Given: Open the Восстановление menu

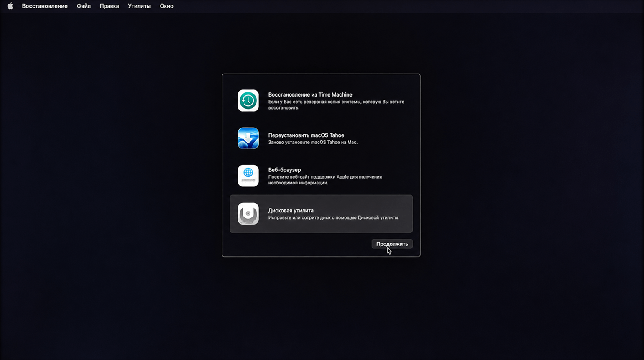Looking at the screenshot, I should [45, 6].
